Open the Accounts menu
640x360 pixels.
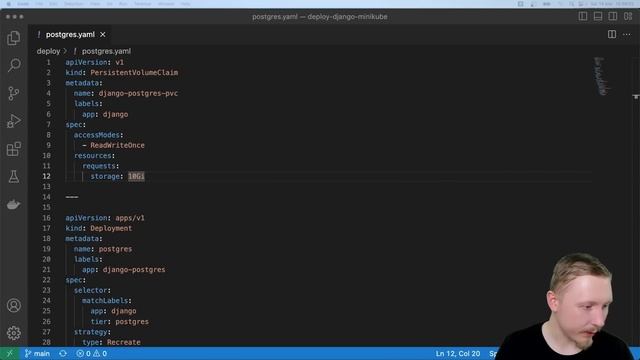(x=13, y=305)
